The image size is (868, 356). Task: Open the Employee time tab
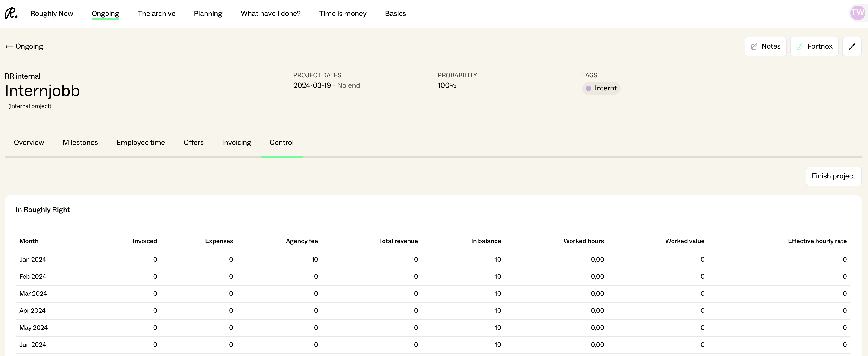point(141,143)
